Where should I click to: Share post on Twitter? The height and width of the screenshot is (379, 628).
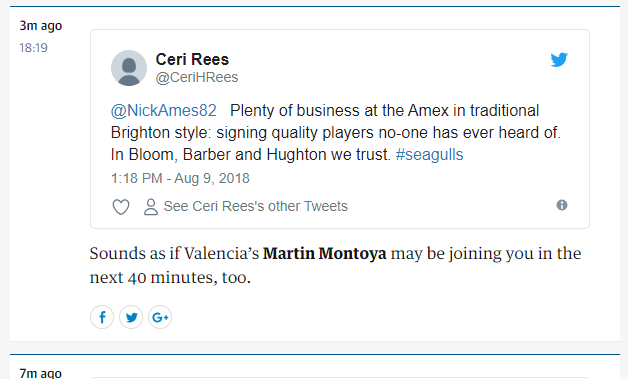131,317
